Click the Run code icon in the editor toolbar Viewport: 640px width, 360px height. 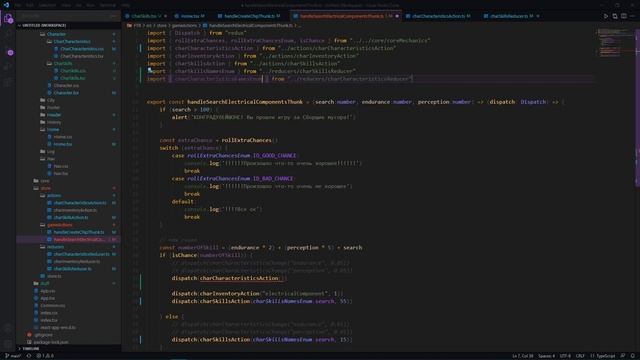606,16
